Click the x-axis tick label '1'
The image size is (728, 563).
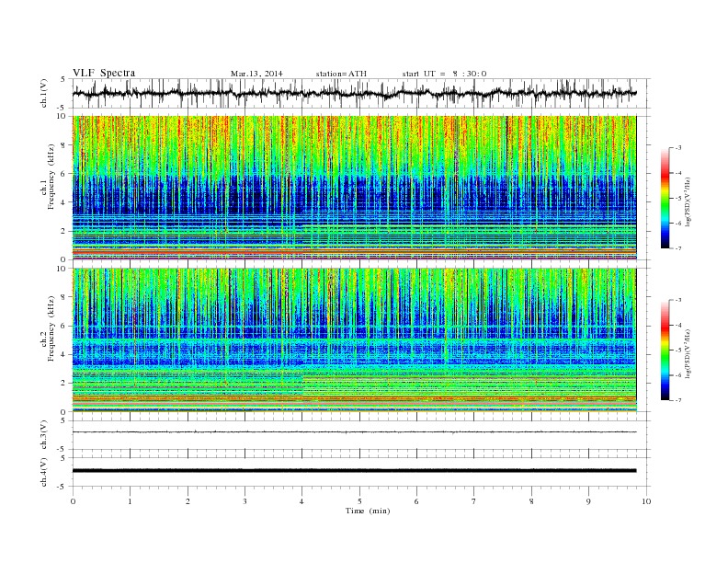[130, 501]
